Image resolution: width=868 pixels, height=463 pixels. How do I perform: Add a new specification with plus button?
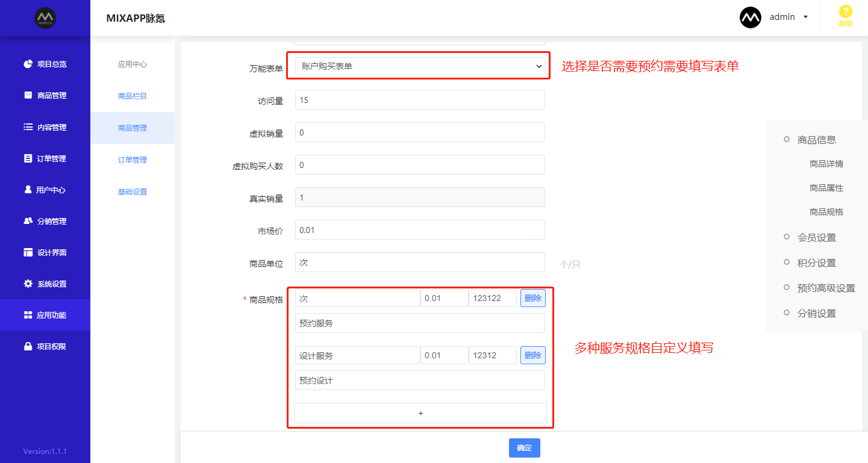(420, 413)
